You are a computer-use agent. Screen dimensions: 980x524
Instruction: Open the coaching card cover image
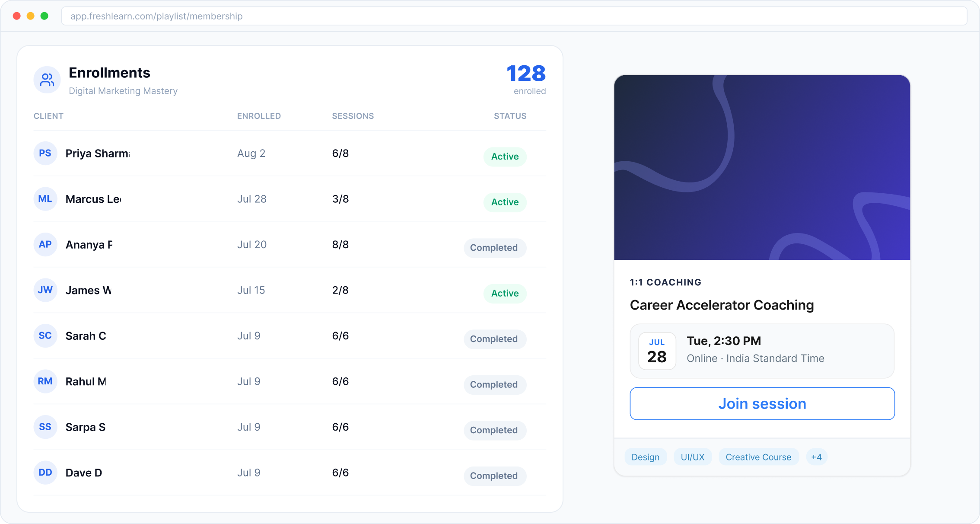(762, 168)
